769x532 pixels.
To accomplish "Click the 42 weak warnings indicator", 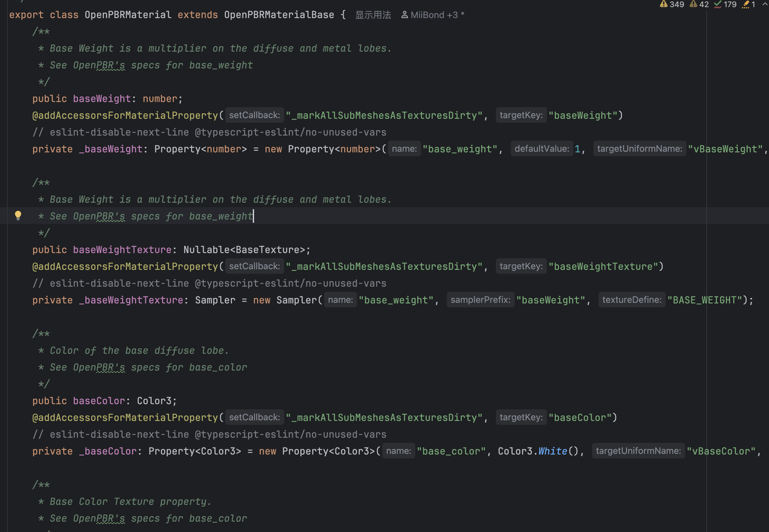I will tap(699, 4).
